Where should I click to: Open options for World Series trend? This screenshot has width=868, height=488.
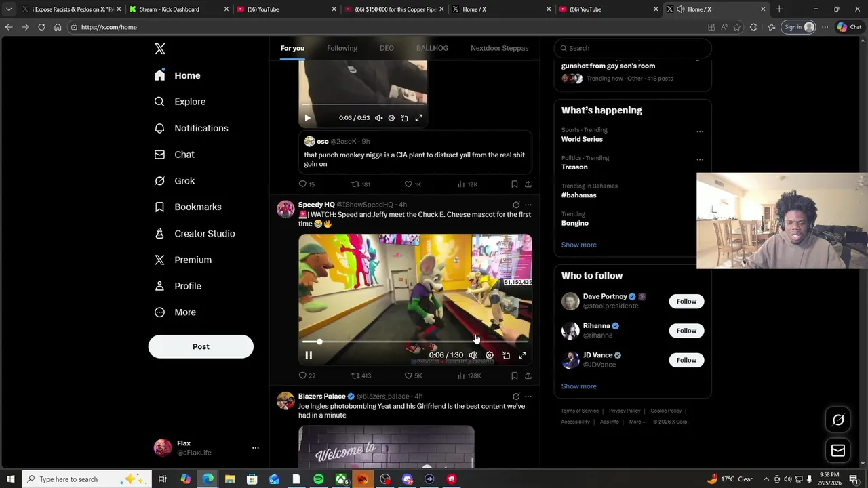point(700,131)
